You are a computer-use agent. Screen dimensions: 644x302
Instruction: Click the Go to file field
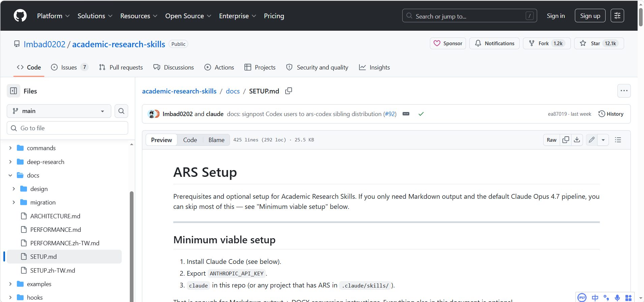pos(67,128)
